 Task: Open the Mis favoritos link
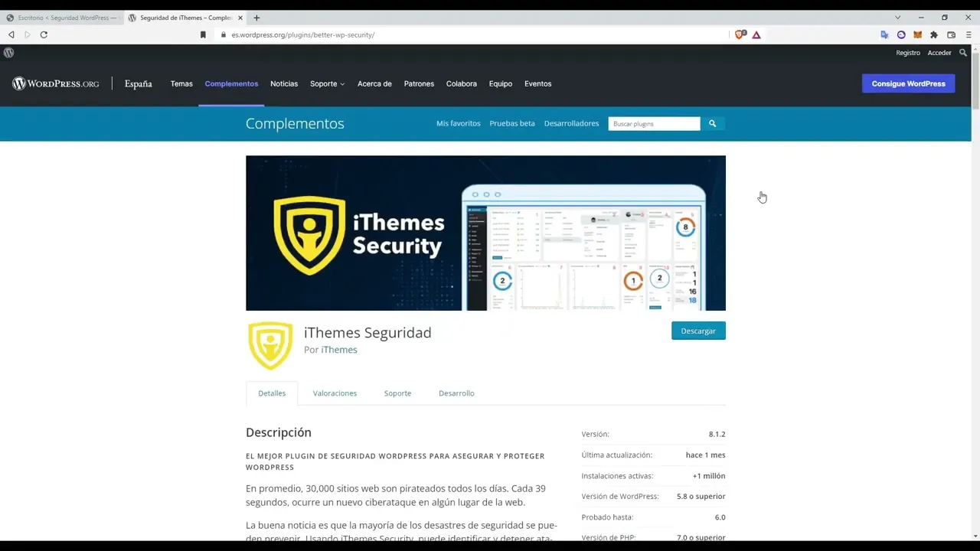[459, 123]
